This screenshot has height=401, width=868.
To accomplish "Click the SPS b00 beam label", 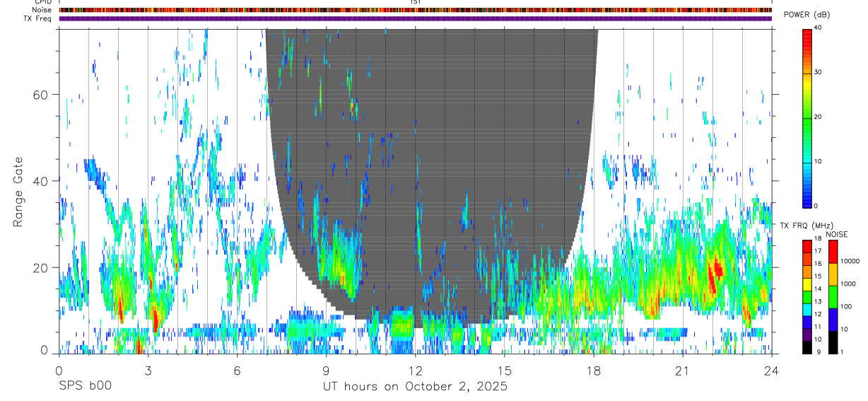I will [85, 386].
